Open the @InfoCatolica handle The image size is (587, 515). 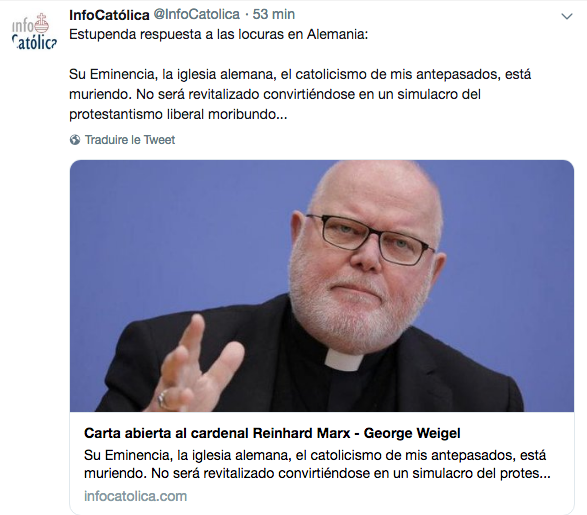pyautogui.click(x=197, y=15)
